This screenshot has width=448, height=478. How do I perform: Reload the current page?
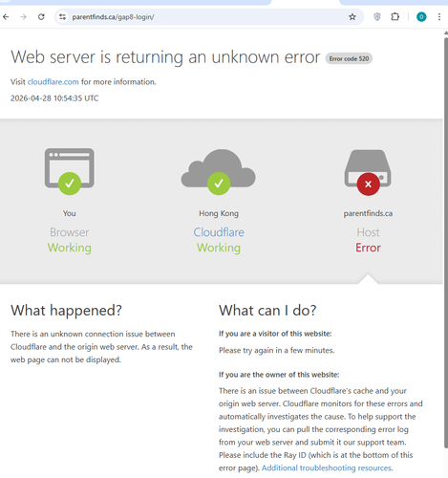(41, 16)
